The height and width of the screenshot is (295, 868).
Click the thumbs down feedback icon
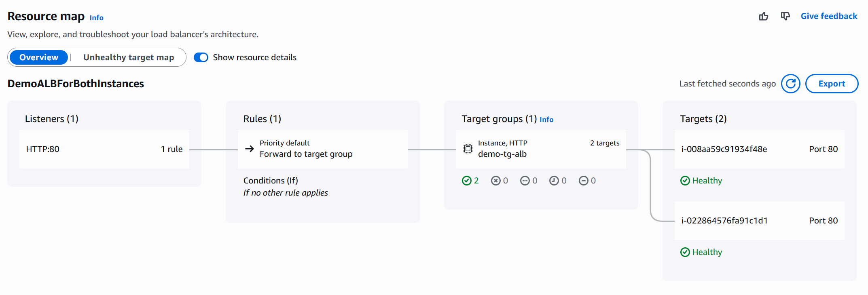(x=785, y=16)
